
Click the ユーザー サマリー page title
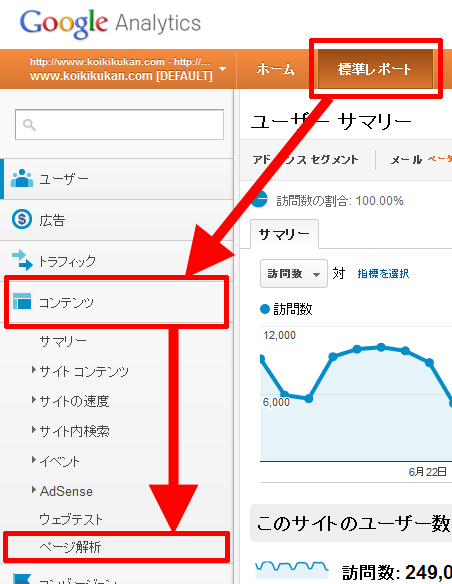pyautogui.click(x=331, y=121)
